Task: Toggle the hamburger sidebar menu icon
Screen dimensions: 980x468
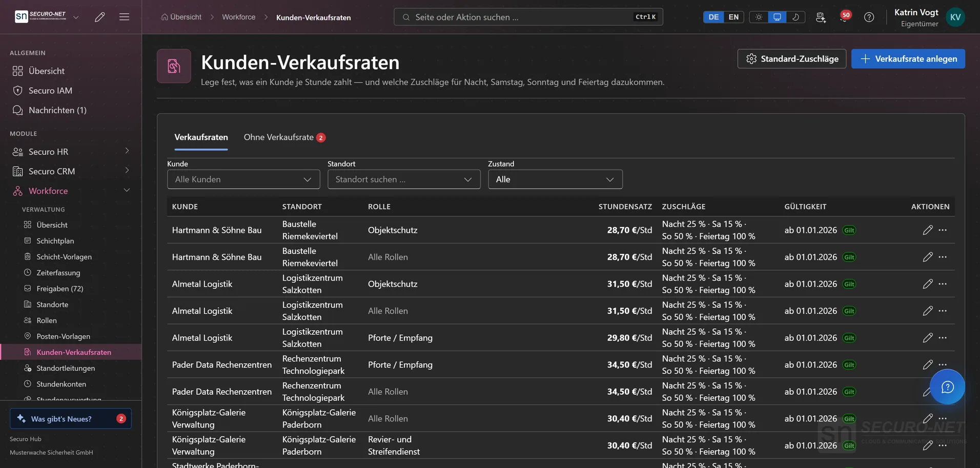Action: tap(124, 17)
